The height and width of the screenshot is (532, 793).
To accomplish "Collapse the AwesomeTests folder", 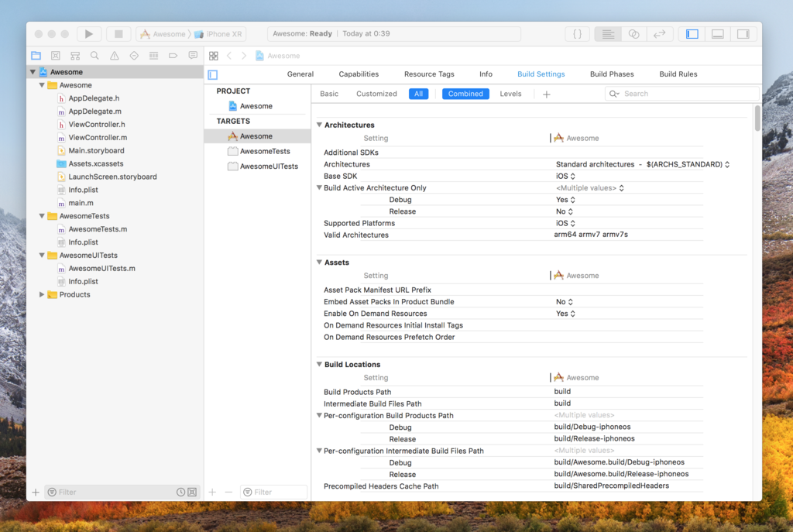I will (42, 216).
